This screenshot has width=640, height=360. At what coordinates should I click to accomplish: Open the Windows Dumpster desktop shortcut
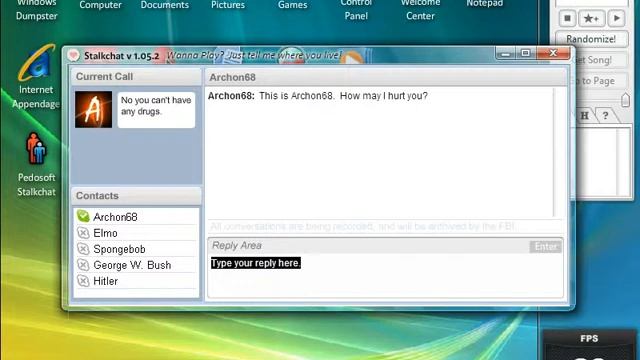click(x=36, y=11)
